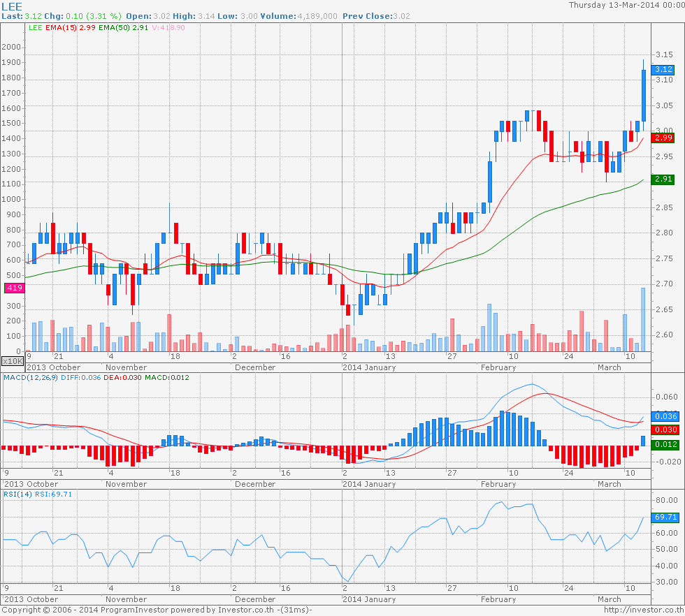Click the blue 3.12 last price tag
Viewport: 685px width, 616px height.
[x=663, y=69]
